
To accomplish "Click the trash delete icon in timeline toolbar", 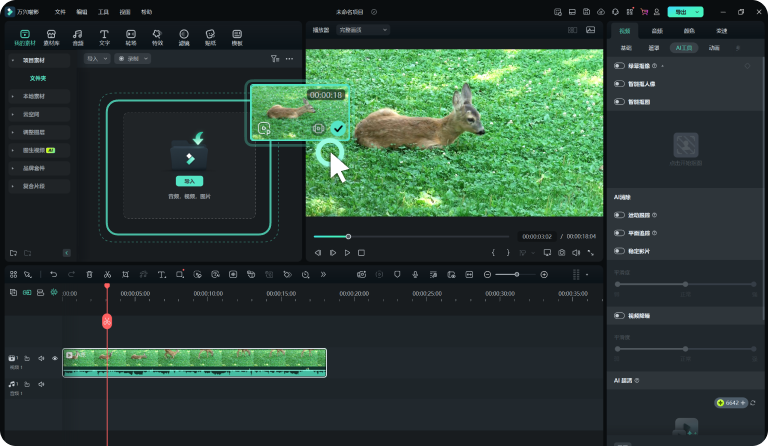I will pyautogui.click(x=89, y=274).
